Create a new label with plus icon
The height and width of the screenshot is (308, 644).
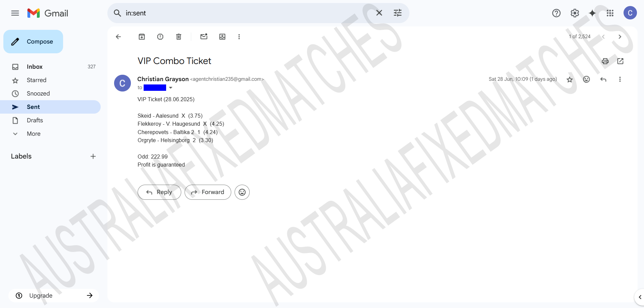coord(93,157)
